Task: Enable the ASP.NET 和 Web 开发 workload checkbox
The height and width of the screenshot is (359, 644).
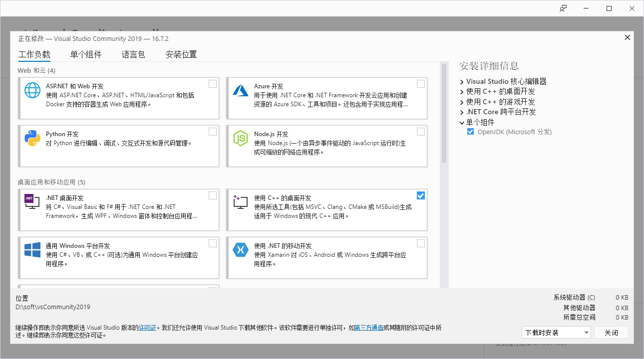Action: [212, 83]
